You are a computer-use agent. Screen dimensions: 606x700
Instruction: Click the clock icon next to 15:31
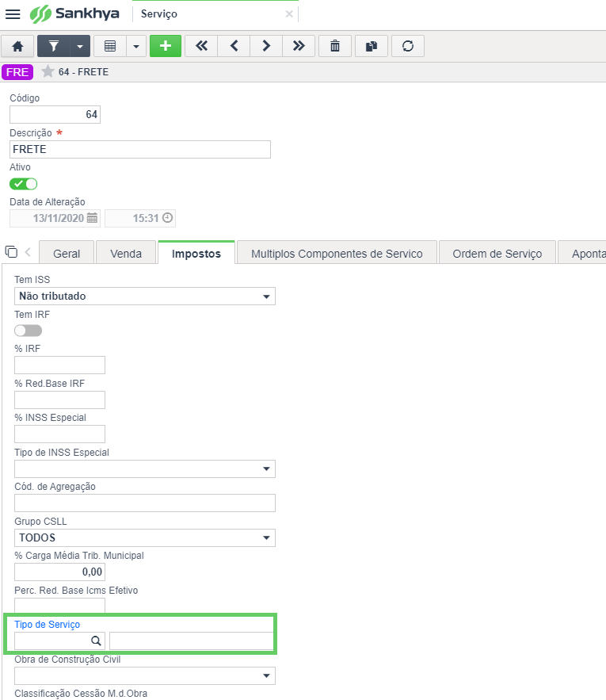(167, 218)
